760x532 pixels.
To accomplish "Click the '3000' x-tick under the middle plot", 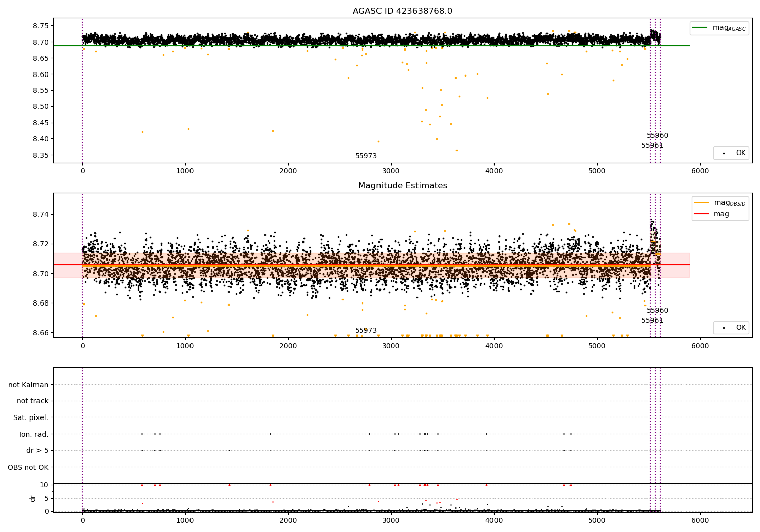I will [x=391, y=346].
